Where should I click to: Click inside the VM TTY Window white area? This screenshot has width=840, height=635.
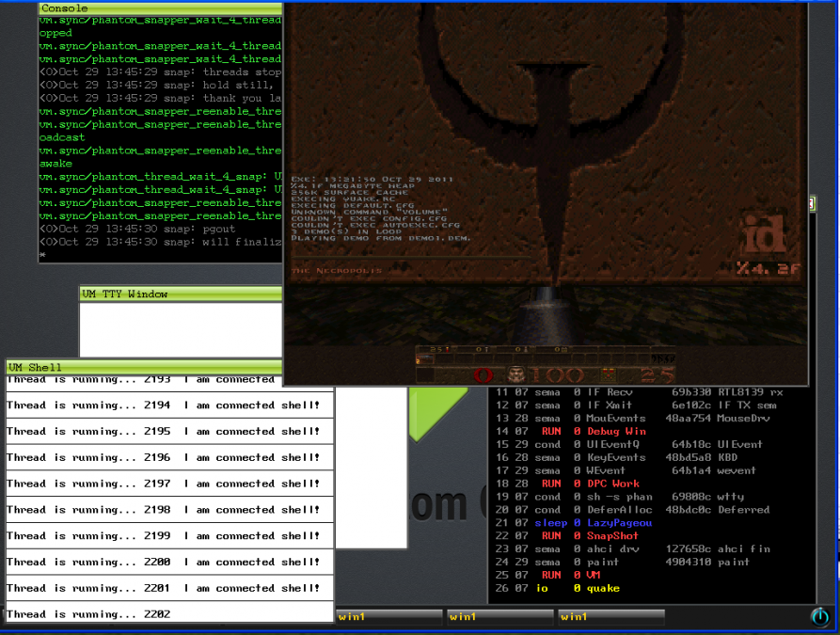[x=181, y=329]
